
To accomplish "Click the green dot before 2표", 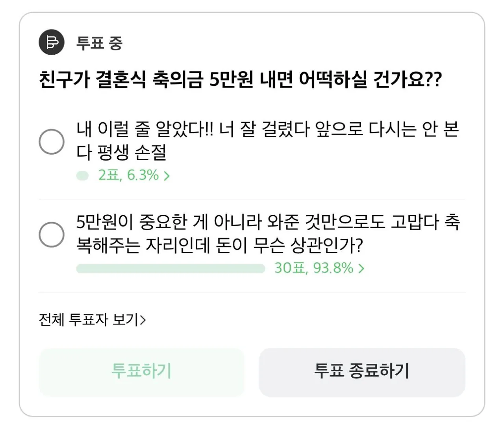I will coord(82,175).
